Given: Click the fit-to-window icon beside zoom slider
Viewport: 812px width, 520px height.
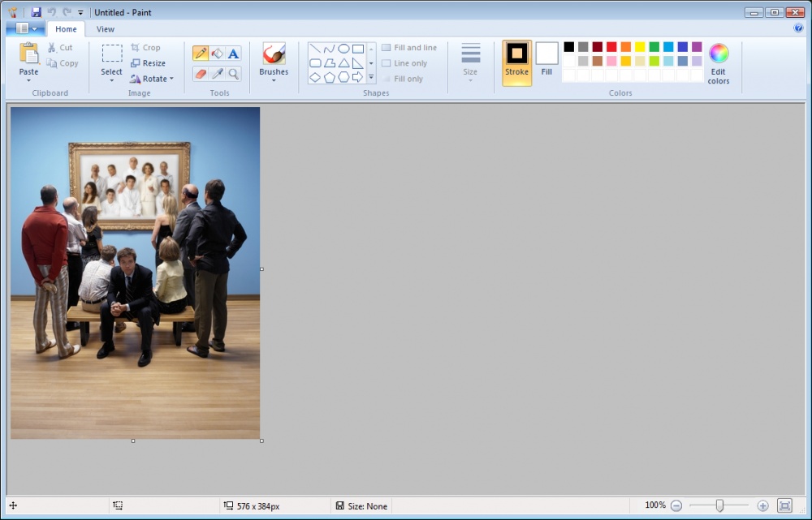Looking at the screenshot, I should 785,505.
